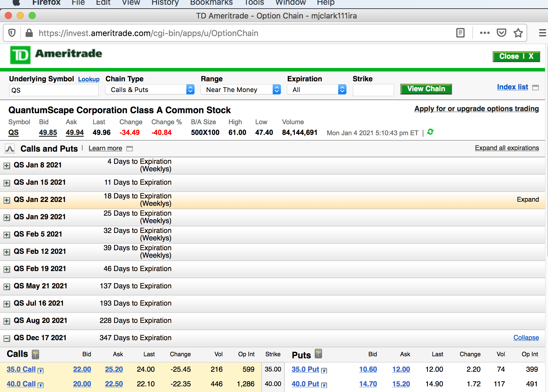Click the 49.94 ask price link
Screen dimensions: 548x392
[x=75, y=133]
